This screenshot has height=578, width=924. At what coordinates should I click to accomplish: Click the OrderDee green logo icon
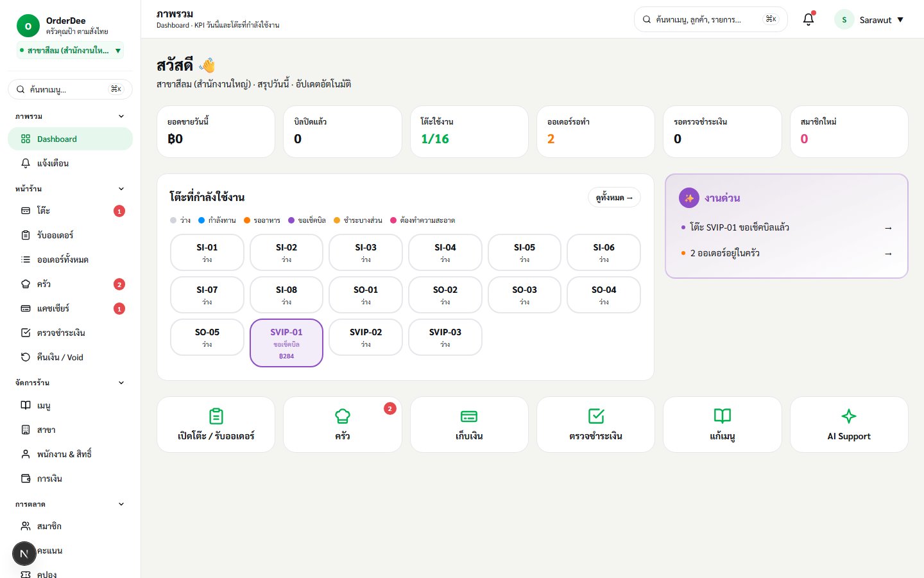pyautogui.click(x=28, y=26)
